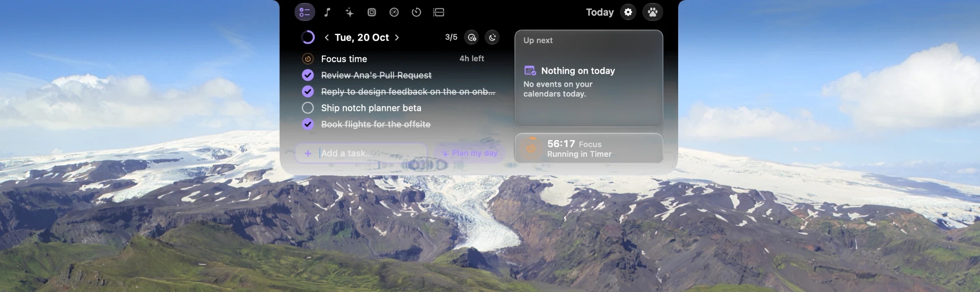Click the Plan my day button
This screenshot has width=980, height=292.
469,153
